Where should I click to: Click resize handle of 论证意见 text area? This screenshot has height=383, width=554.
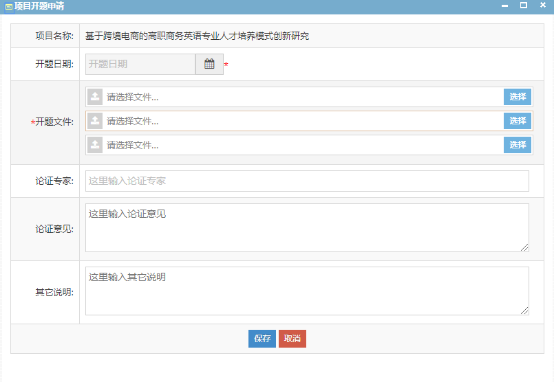[525, 248]
